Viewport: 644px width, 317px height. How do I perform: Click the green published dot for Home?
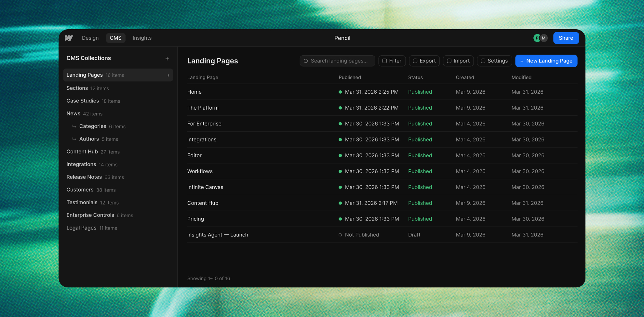click(340, 92)
